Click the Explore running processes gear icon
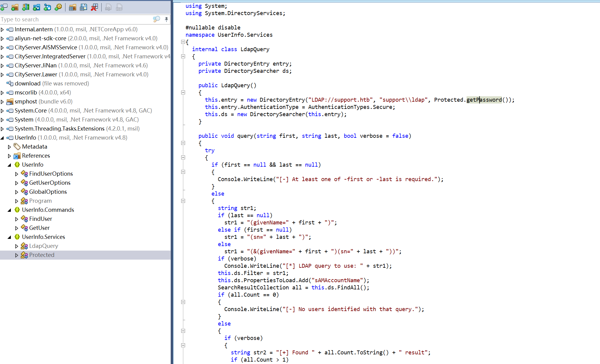This screenshot has width=600, height=364. tap(58, 7)
